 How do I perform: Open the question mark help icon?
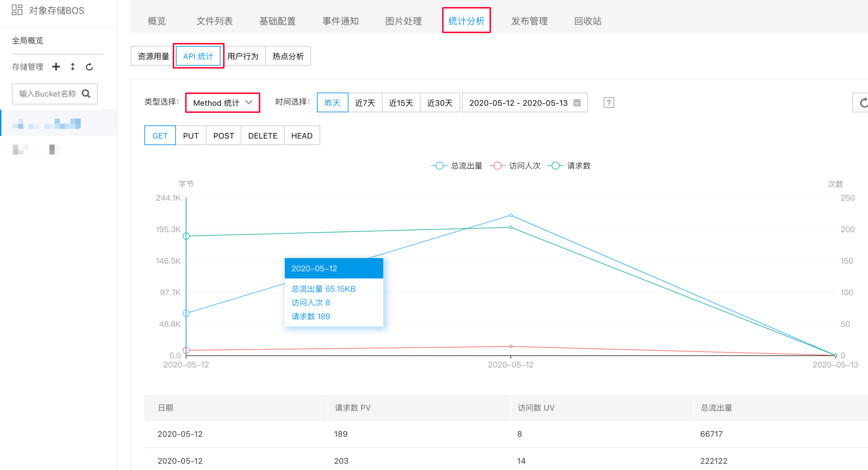click(x=609, y=103)
